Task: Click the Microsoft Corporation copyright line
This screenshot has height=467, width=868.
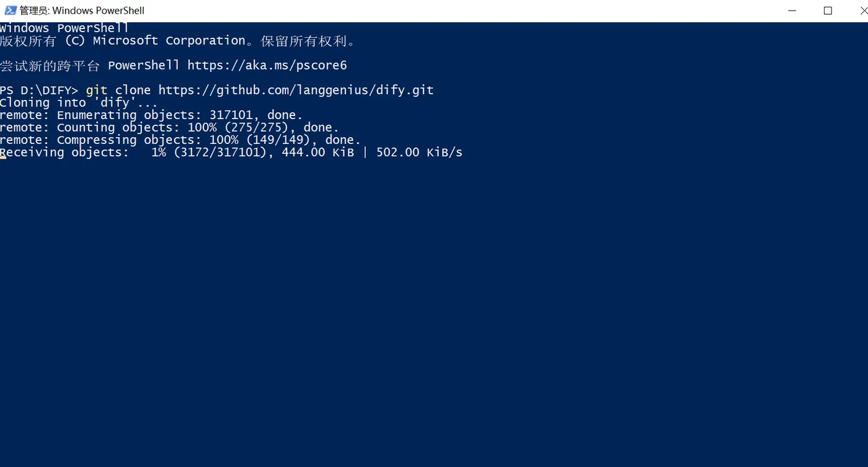Action: tap(177, 41)
